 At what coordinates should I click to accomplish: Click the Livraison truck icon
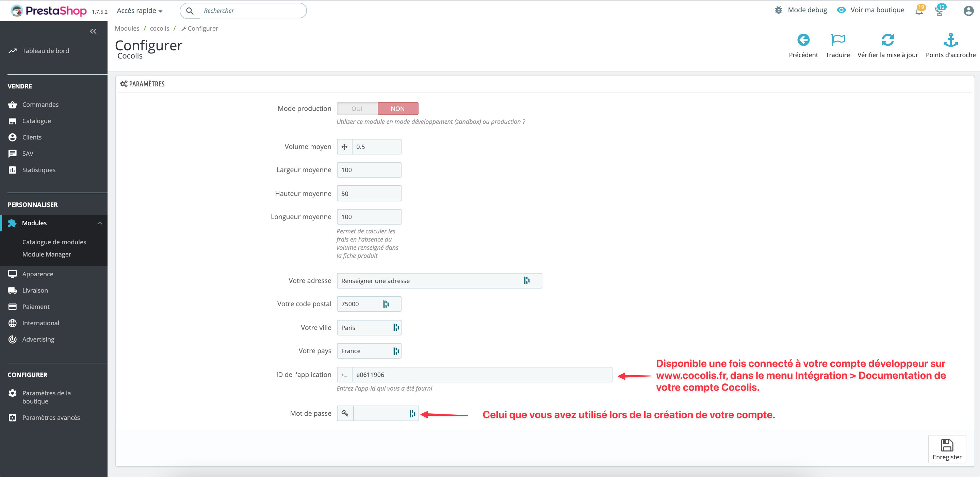pyautogui.click(x=13, y=290)
